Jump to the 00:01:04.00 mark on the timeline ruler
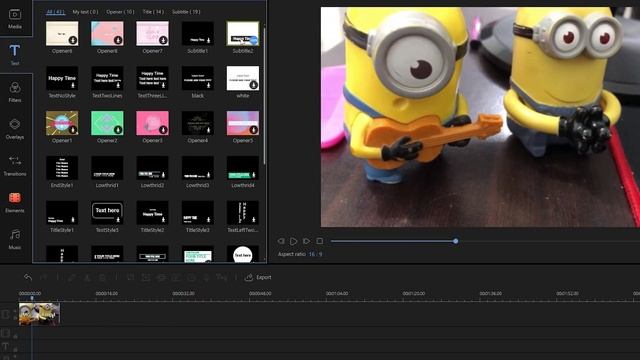 tap(337, 293)
